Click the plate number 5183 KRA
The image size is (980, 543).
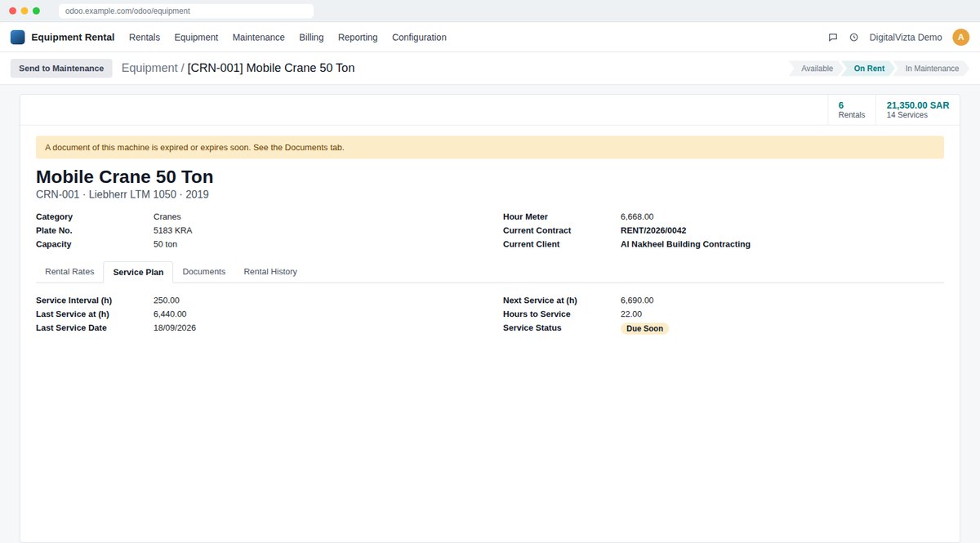point(173,231)
